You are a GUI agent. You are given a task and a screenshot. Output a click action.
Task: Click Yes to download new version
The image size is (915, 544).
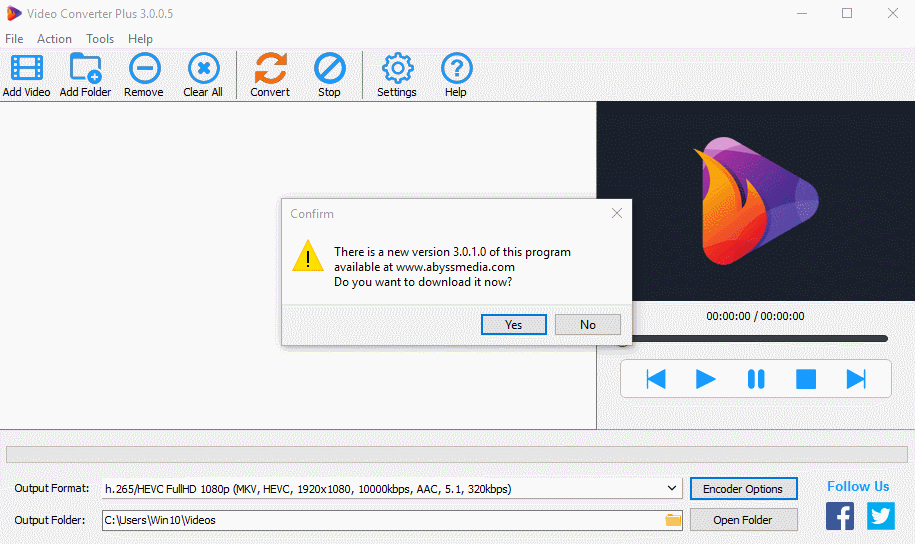point(513,325)
